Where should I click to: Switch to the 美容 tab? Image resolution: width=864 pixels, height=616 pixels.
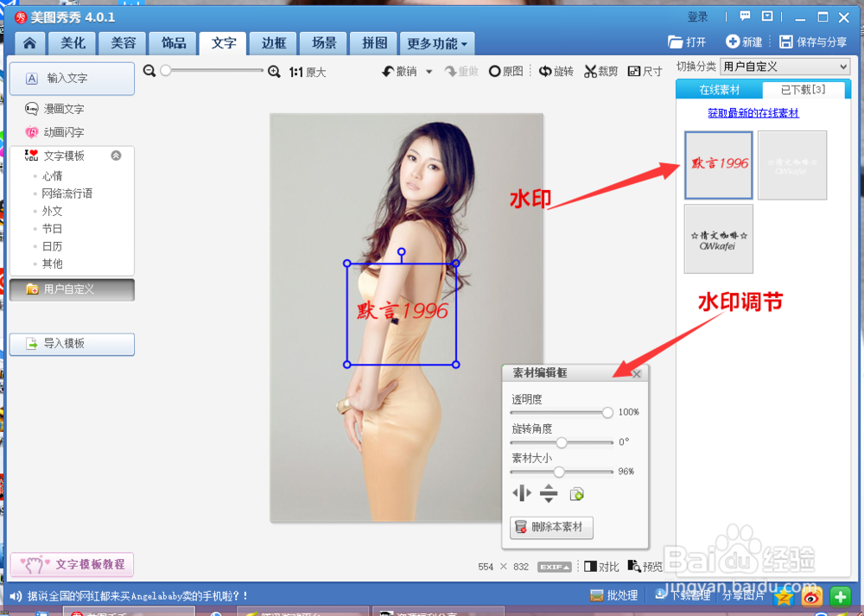[123, 43]
